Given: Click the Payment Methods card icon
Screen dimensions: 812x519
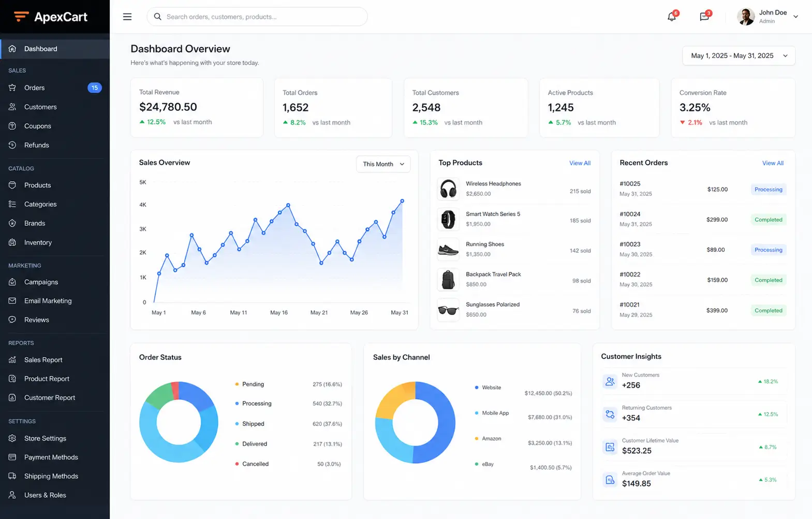Looking at the screenshot, I should click(x=12, y=457).
